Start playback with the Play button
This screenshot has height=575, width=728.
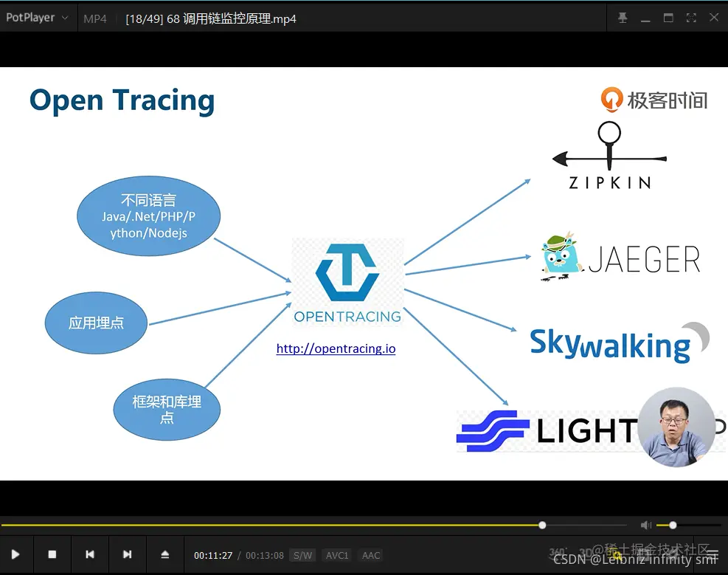point(15,554)
